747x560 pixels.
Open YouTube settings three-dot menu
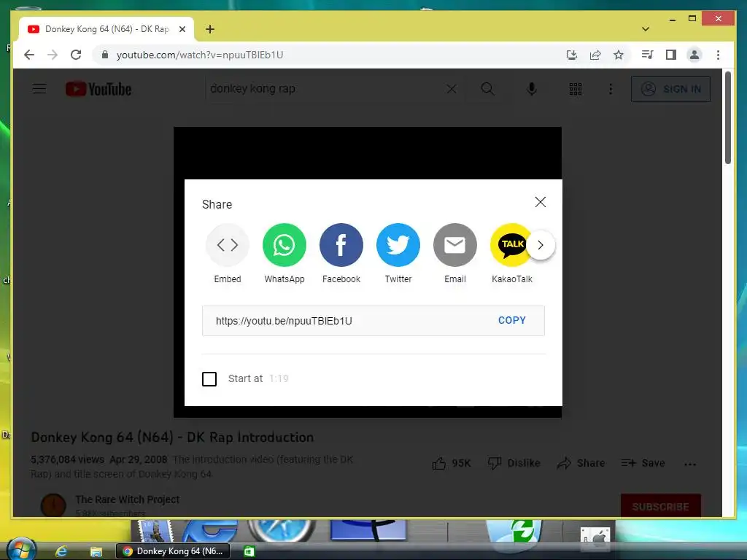pyautogui.click(x=611, y=89)
